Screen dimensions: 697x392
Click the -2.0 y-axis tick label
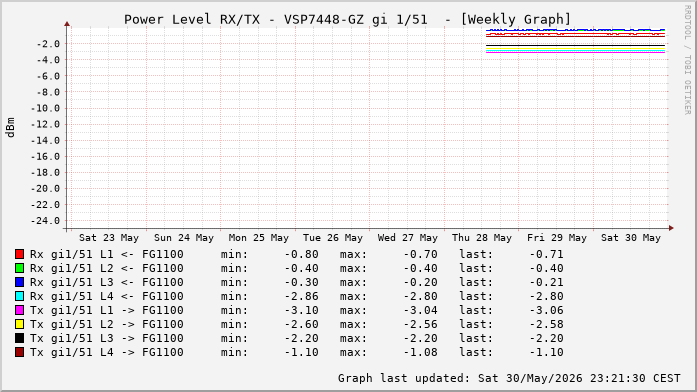click(x=48, y=44)
